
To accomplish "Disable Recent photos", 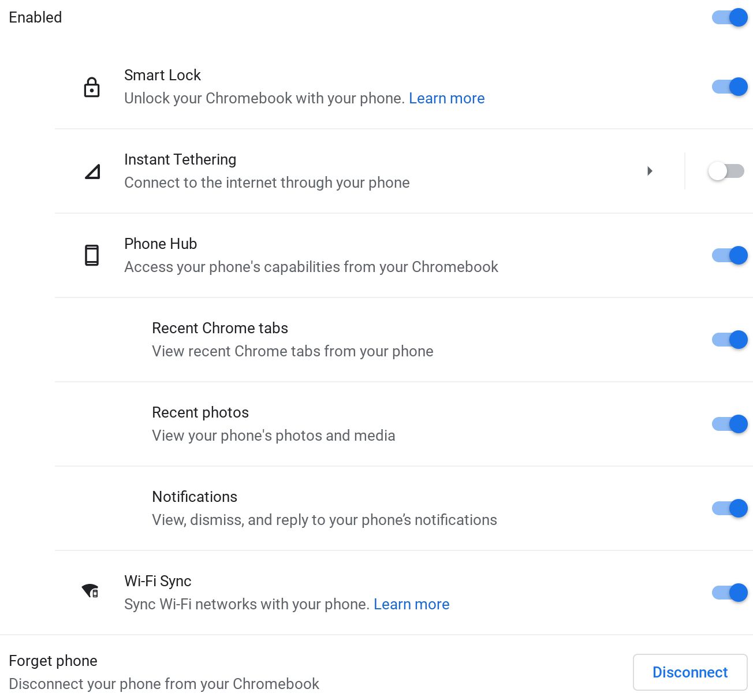I will [x=729, y=424].
